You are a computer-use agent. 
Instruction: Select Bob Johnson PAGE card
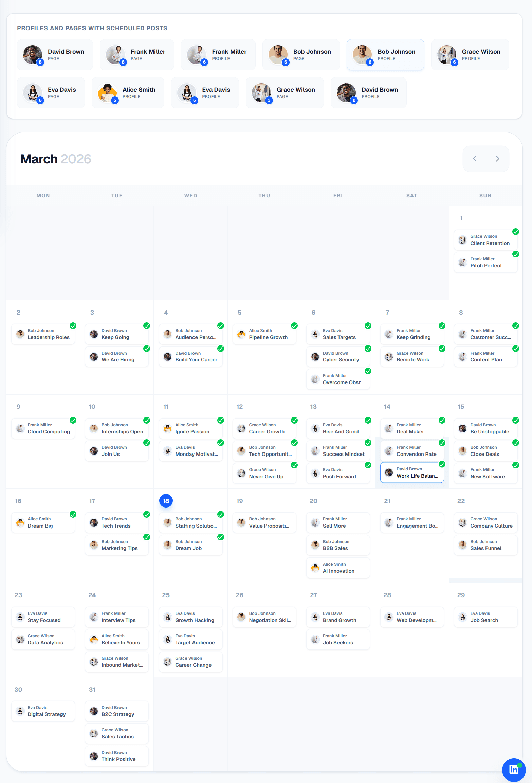click(301, 55)
